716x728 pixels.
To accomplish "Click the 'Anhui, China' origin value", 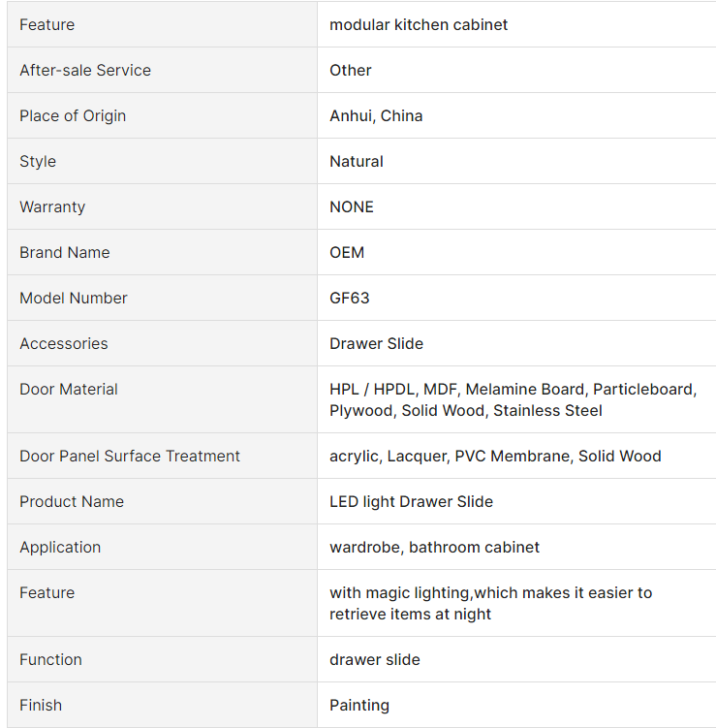I will pyautogui.click(x=376, y=115).
